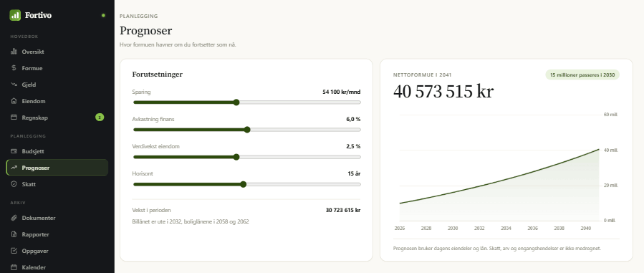Click the Verdivekst eiendom slider handle
644x273 pixels.
point(236,157)
